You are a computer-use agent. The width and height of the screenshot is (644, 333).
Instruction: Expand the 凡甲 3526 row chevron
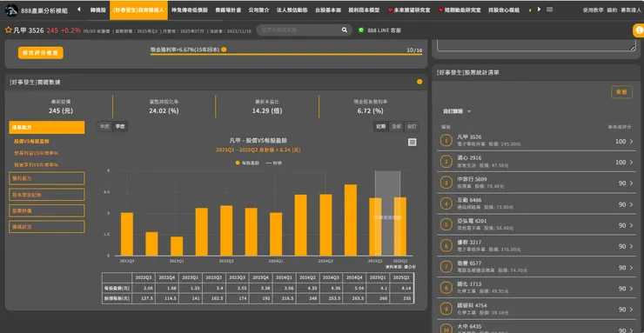tap(631, 142)
